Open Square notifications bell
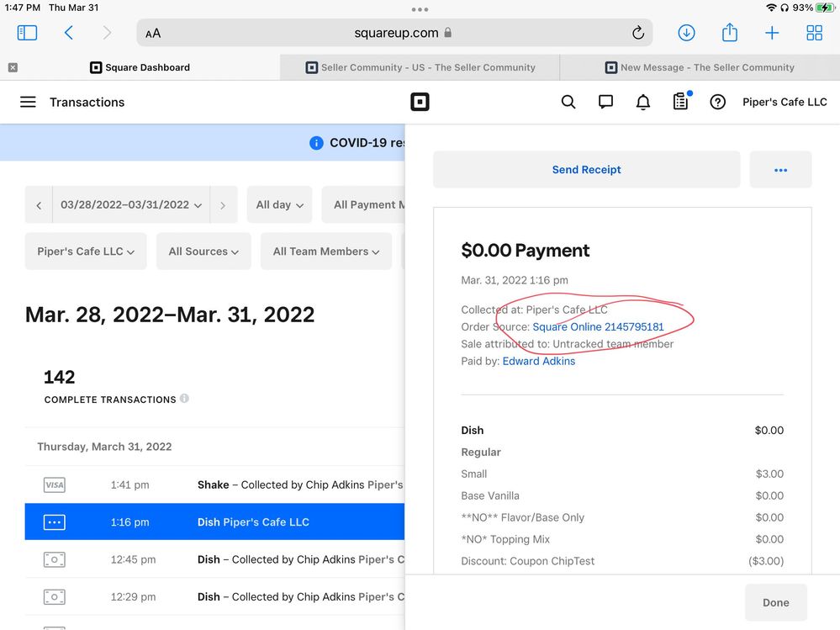The width and height of the screenshot is (840, 630). [x=643, y=102]
